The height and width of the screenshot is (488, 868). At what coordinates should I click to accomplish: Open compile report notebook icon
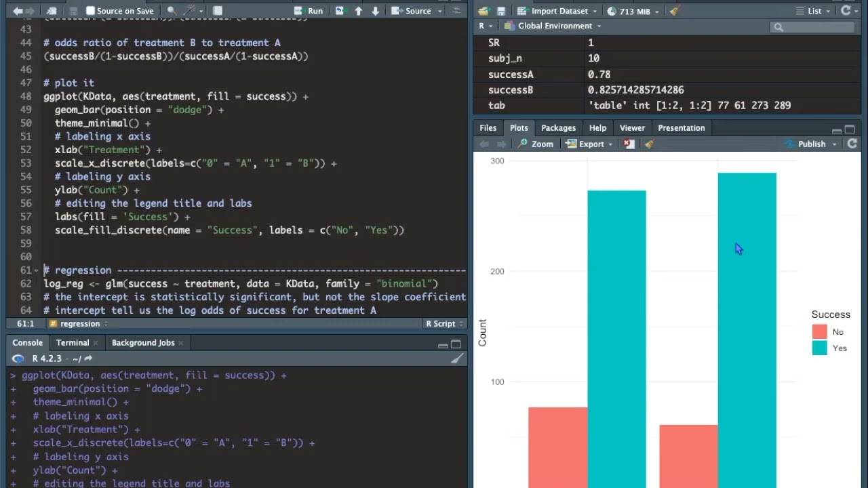pos(218,11)
